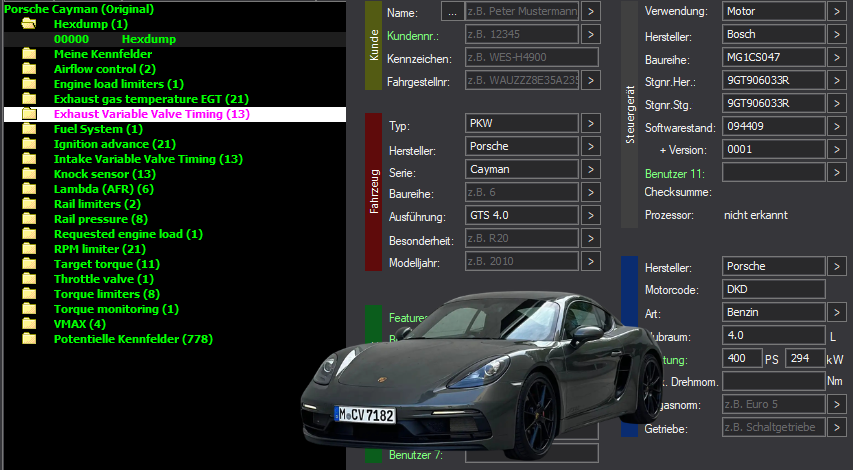
Task: Click the Torque monitoring folder icon
Action: pyautogui.click(x=29, y=309)
